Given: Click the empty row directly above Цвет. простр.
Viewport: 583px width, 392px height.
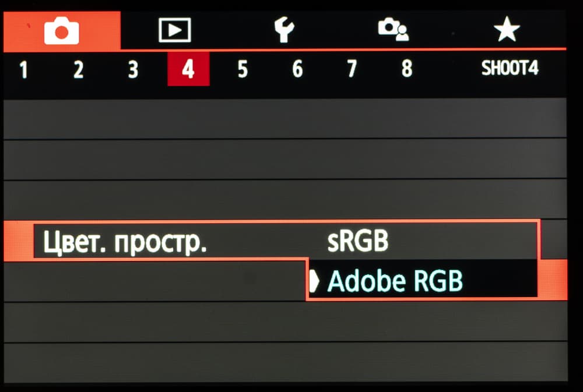Looking at the screenshot, I should pos(285,200).
